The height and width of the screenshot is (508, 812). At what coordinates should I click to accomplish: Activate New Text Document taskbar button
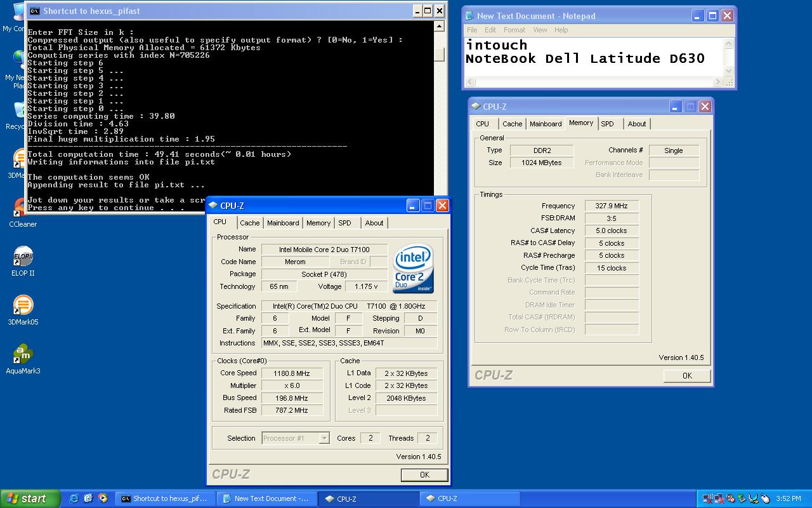266,498
